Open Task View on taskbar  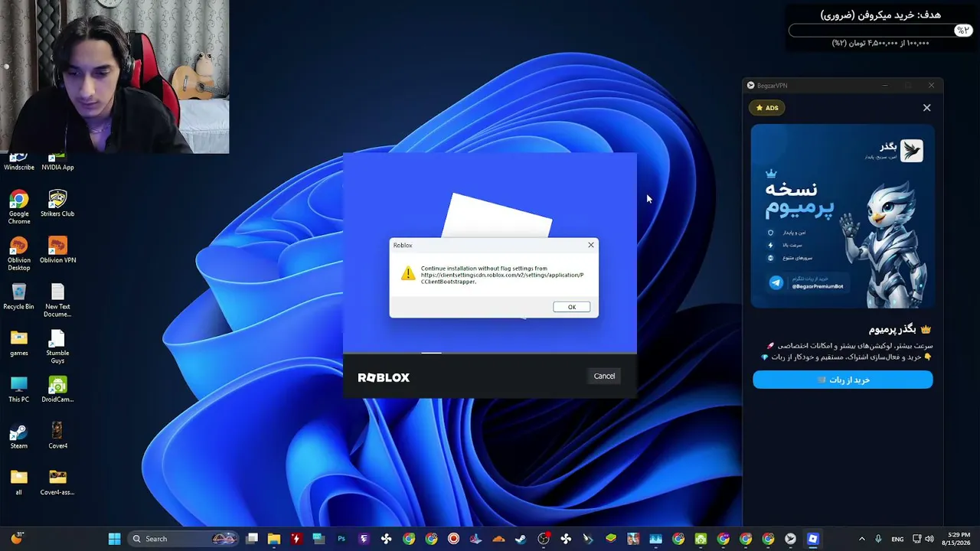click(252, 539)
